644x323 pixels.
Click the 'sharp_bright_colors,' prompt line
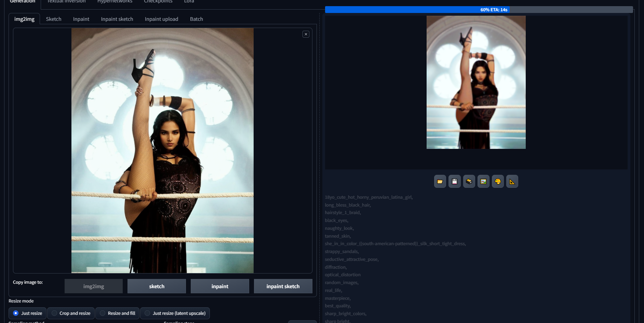346,313
